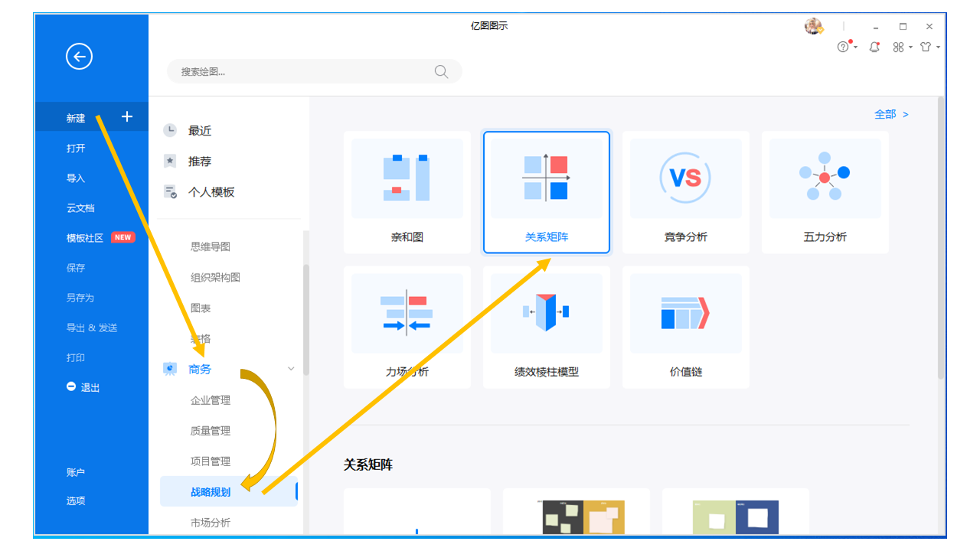This screenshot has width=980, height=551.
Task: Select 质量管理 subcategory
Action: (x=211, y=431)
